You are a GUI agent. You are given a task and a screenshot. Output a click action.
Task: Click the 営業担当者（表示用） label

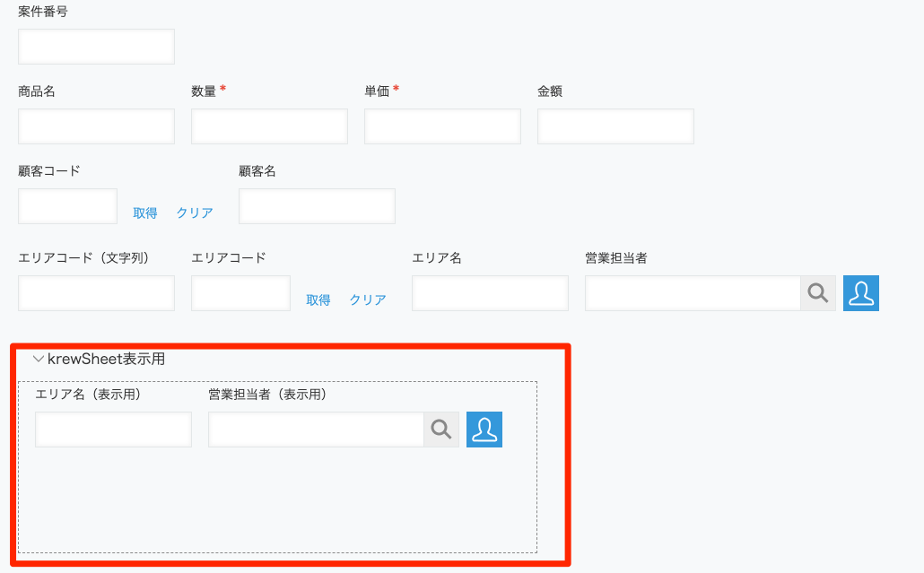coord(267,394)
